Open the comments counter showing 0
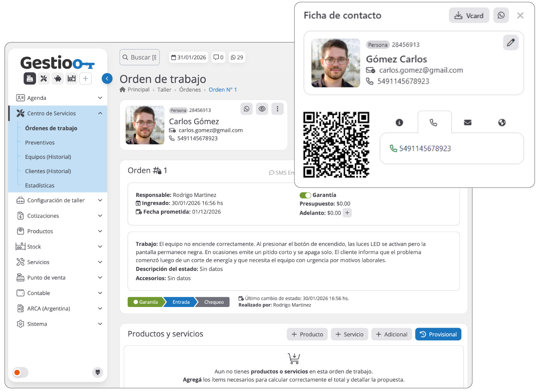The width and height of the screenshot is (537, 392). (219, 57)
